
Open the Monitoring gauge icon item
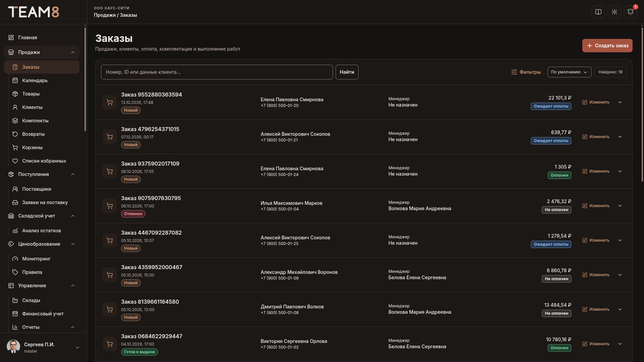[x=15, y=259]
